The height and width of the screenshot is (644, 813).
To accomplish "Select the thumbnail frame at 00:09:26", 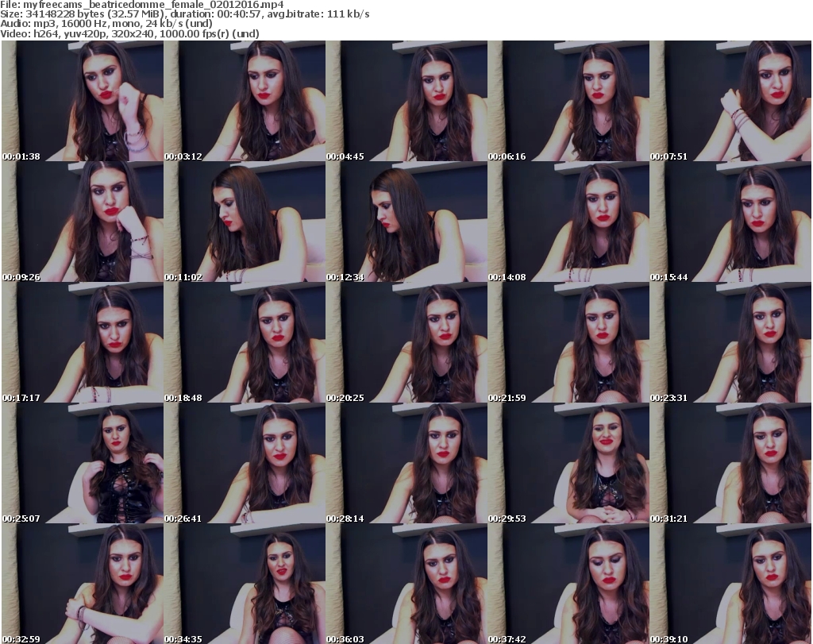I will pyautogui.click(x=83, y=222).
